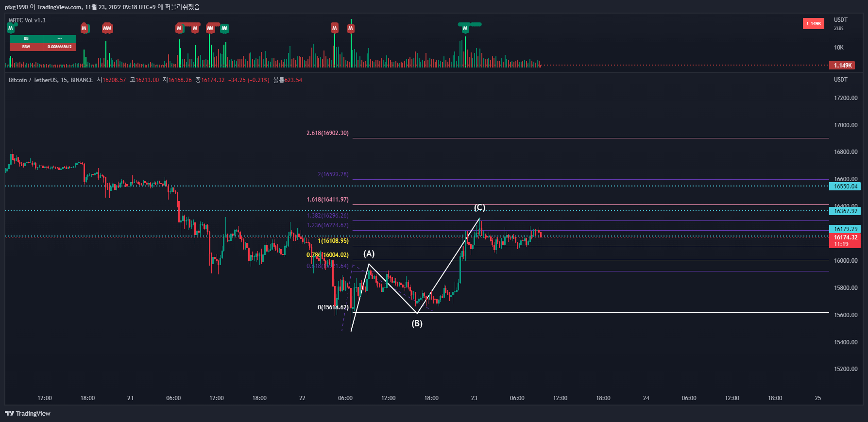Viewport: 868px width, 422px height.
Task: Click the cyan 16550.04 price tag
Action: (846, 186)
